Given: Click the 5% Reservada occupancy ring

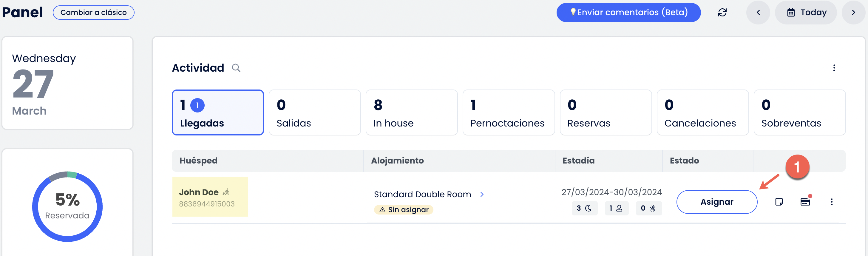Looking at the screenshot, I should 67,206.
